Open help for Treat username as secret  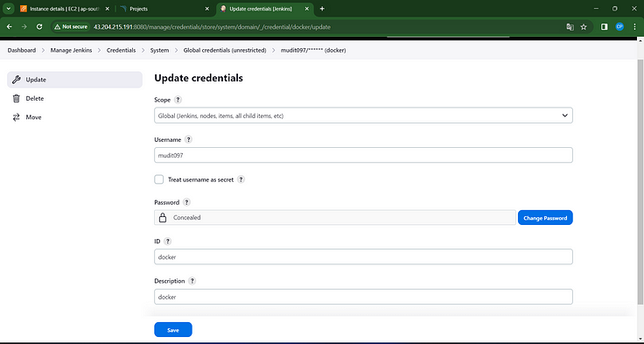click(x=241, y=179)
